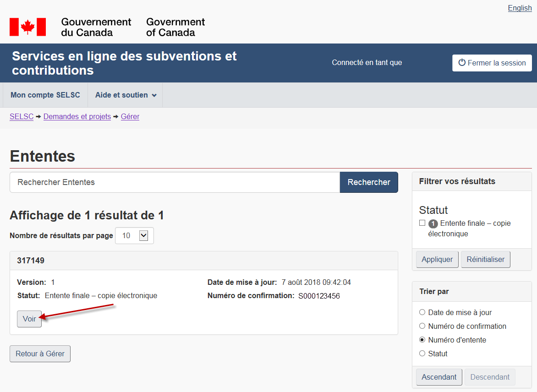Click the Canada flag logo
Viewport: 537px width, 392px height.
coord(27,27)
